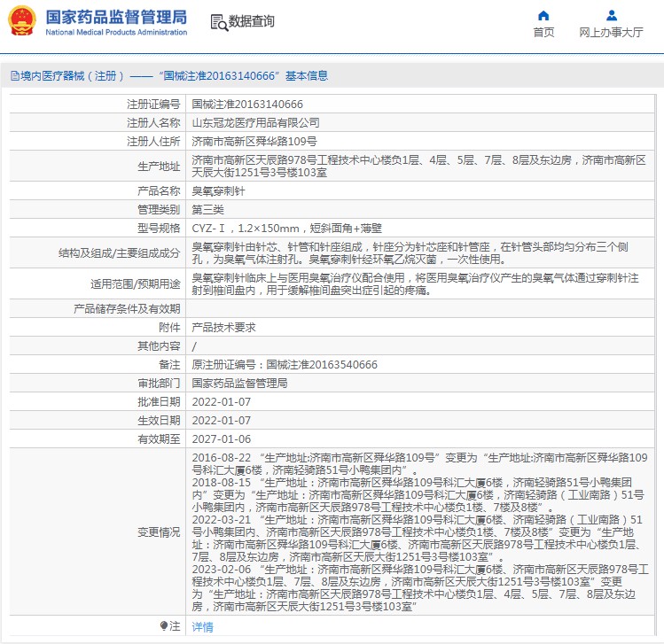This screenshot has width=664, height=644.
Task: Click the lightbulb icon beside 注
Action: [x=164, y=625]
